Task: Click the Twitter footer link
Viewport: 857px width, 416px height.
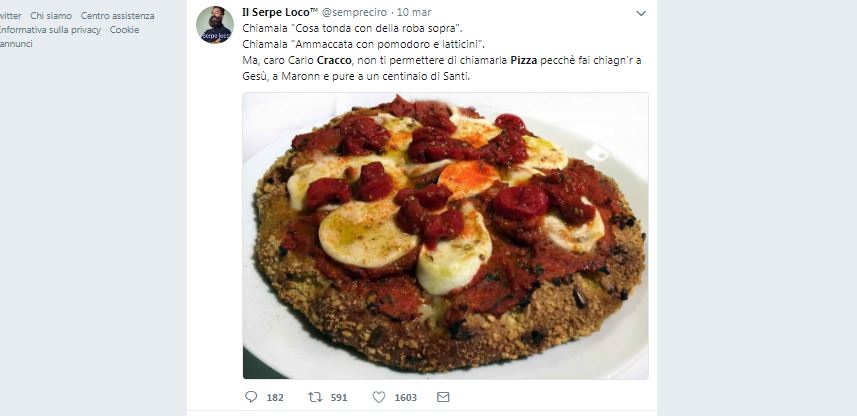Action: [10, 16]
